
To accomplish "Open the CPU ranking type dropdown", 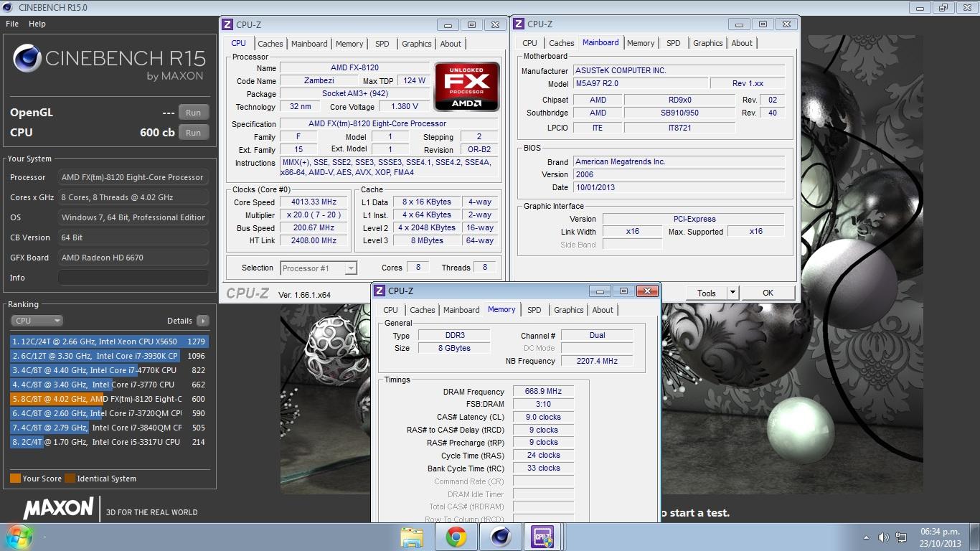I will (x=37, y=321).
